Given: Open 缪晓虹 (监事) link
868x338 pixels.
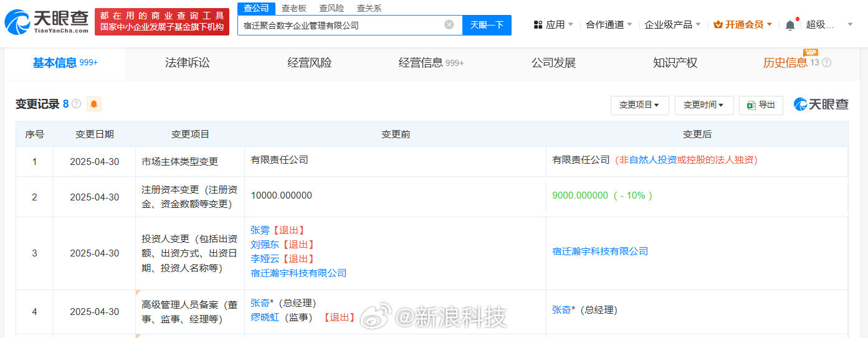Looking at the screenshot, I should pyautogui.click(x=265, y=317).
